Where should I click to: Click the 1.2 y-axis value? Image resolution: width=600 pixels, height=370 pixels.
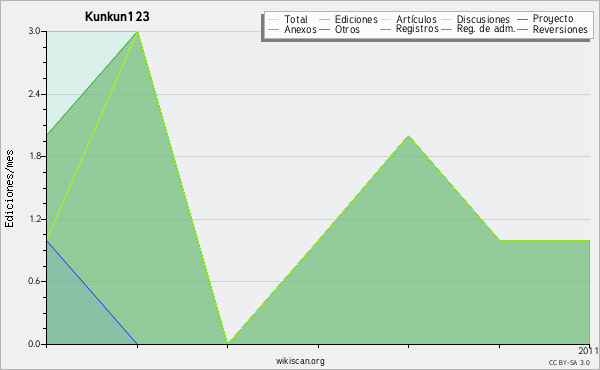[x=34, y=219]
